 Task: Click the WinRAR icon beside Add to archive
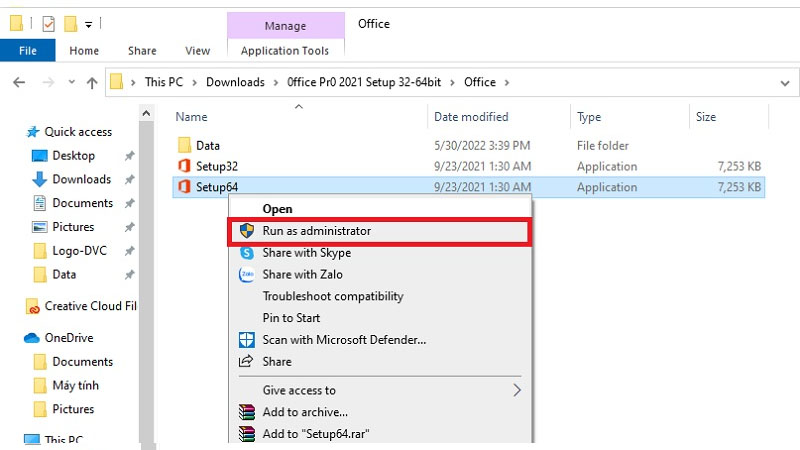tap(246, 412)
